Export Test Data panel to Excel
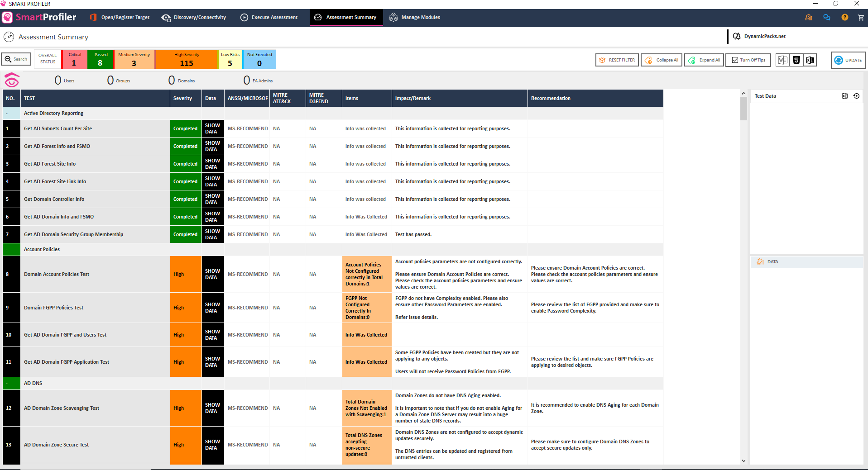This screenshot has width=868, height=470. 844,96
